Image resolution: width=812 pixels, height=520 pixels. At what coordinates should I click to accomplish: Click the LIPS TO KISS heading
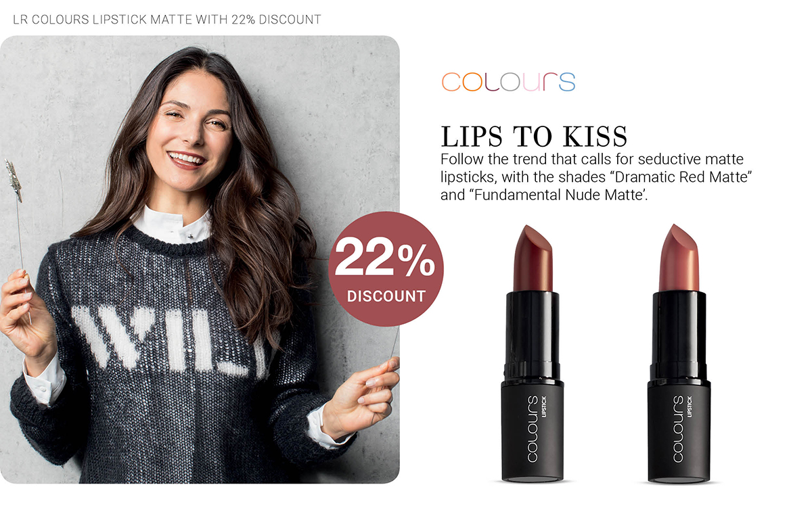tap(534, 136)
